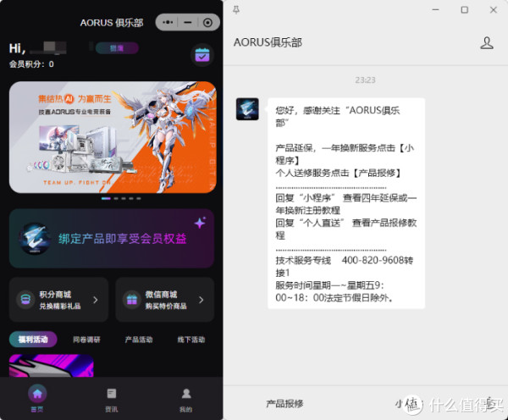Open 我的 profile in bottom navigation
508x420 pixels.
186,400
